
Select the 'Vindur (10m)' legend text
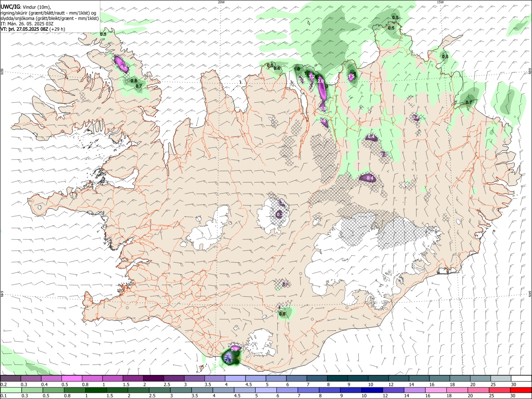click(x=37, y=7)
